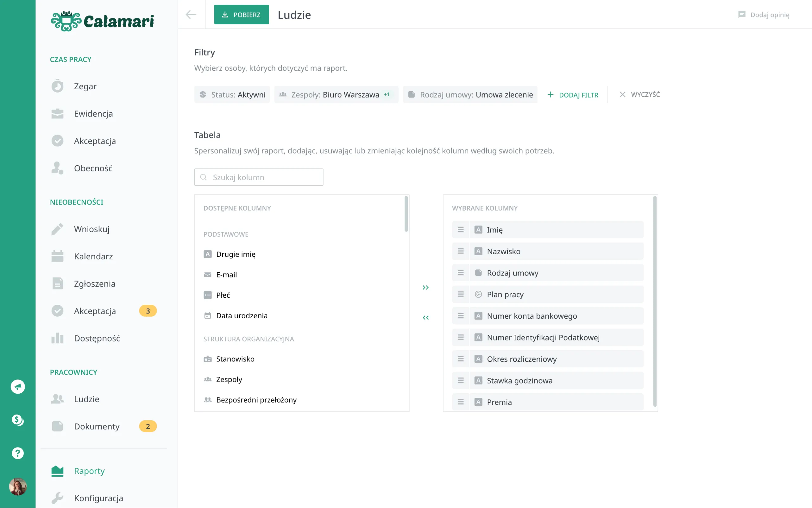Screen dimensions: 812x508
Task: Open the announcements megaphone icon
Action: (17, 387)
